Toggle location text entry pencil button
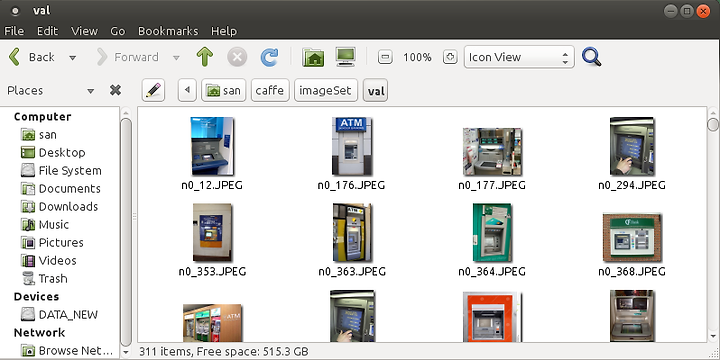This screenshot has height=360, width=720. (153, 90)
